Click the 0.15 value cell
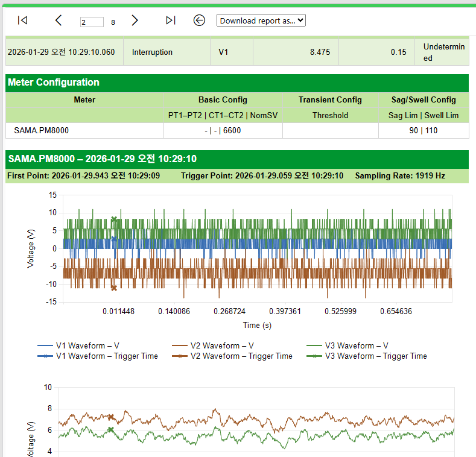The height and width of the screenshot is (457, 476). pos(376,52)
